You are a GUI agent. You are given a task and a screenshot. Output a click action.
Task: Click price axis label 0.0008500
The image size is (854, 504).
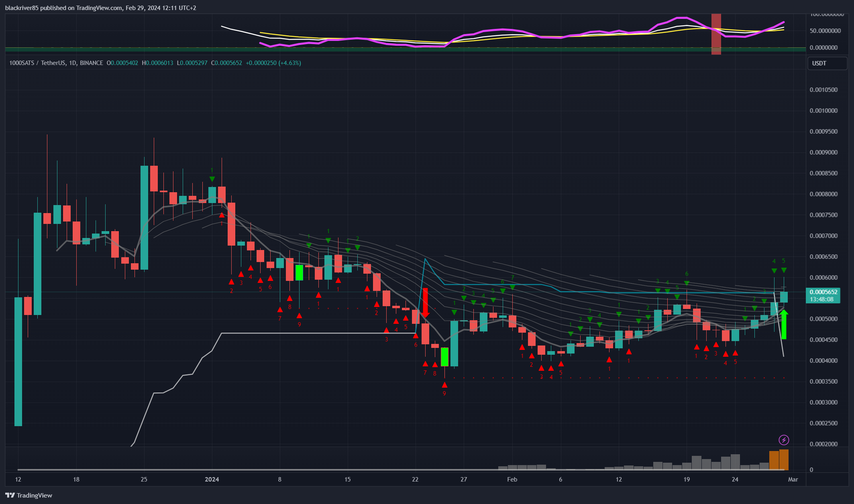(824, 173)
